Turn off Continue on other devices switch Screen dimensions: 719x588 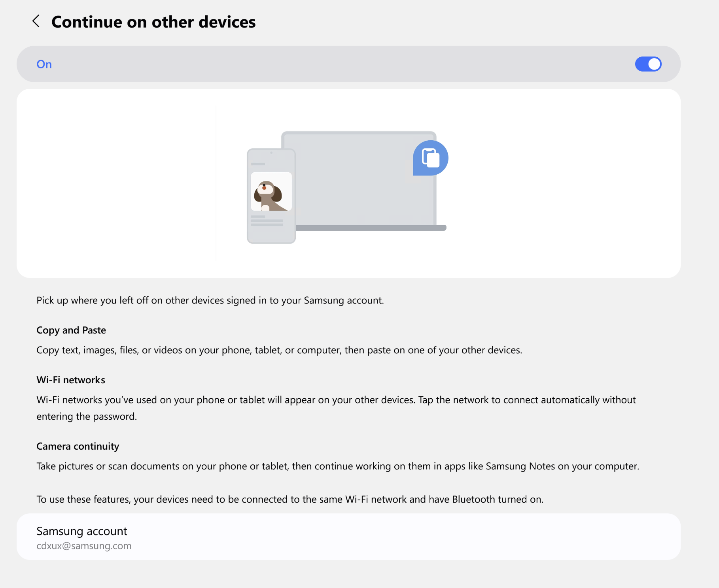(x=648, y=64)
